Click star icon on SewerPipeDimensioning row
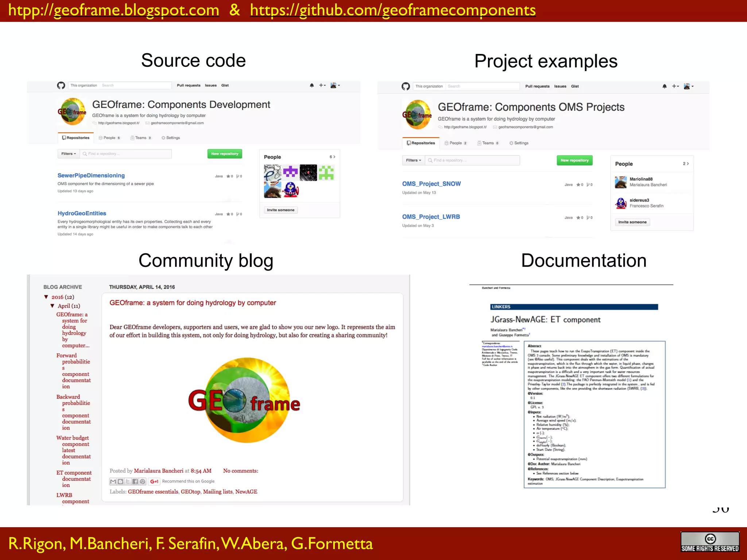The width and height of the screenshot is (747, 560). [228, 176]
